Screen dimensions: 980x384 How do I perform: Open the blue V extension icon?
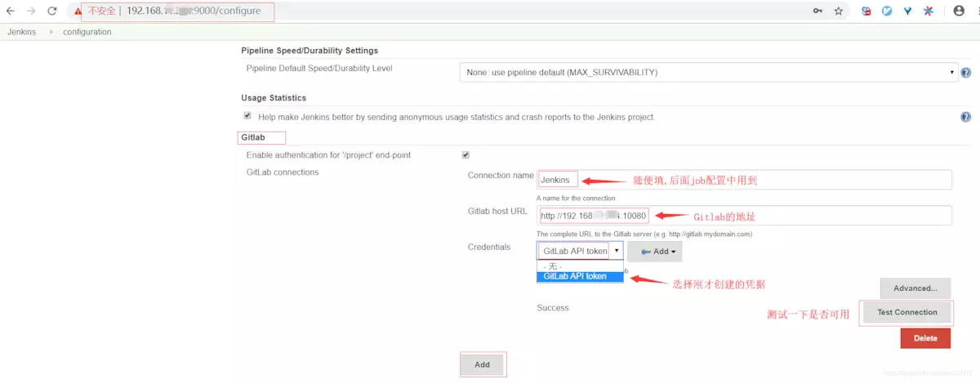pos(907,11)
